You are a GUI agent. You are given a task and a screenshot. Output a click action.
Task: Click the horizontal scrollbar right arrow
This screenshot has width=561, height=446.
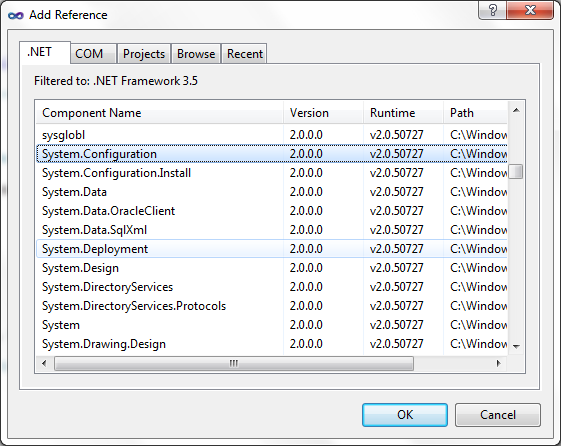coord(498,363)
